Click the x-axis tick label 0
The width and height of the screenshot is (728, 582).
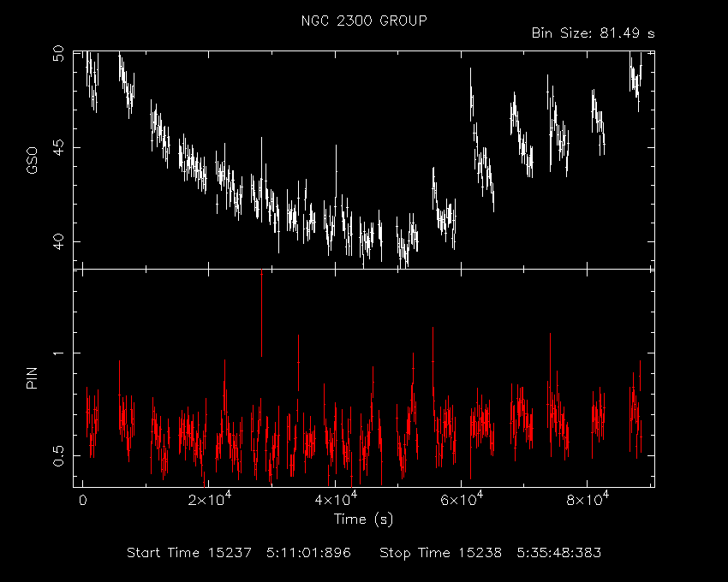tap(82, 501)
